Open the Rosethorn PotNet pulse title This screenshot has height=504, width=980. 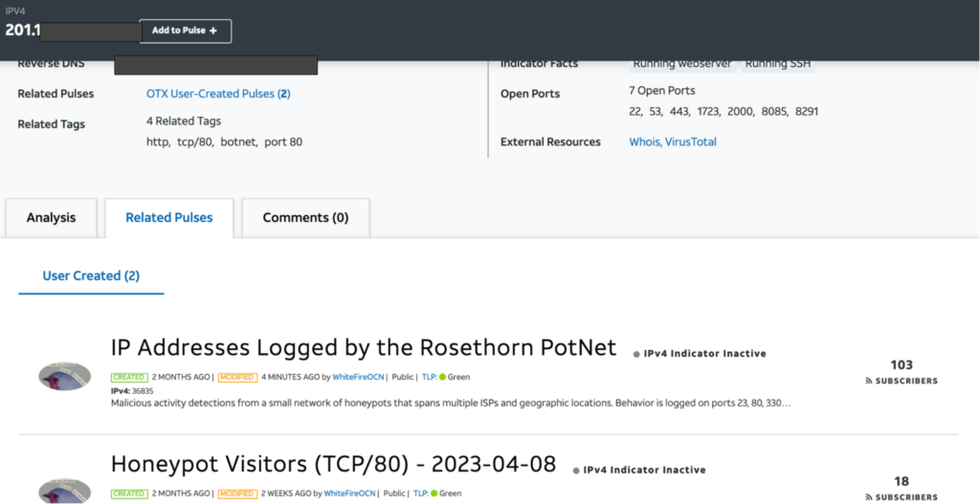click(364, 347)
